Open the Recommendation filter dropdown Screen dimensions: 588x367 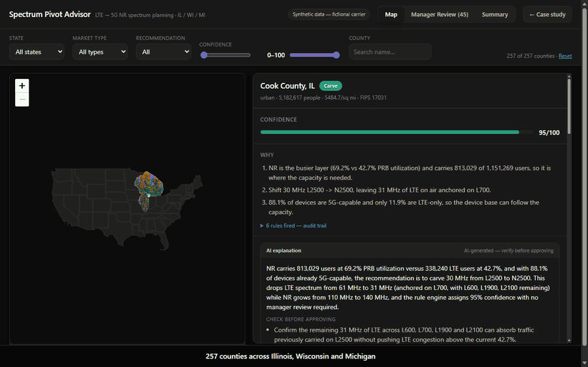point(163,52)
